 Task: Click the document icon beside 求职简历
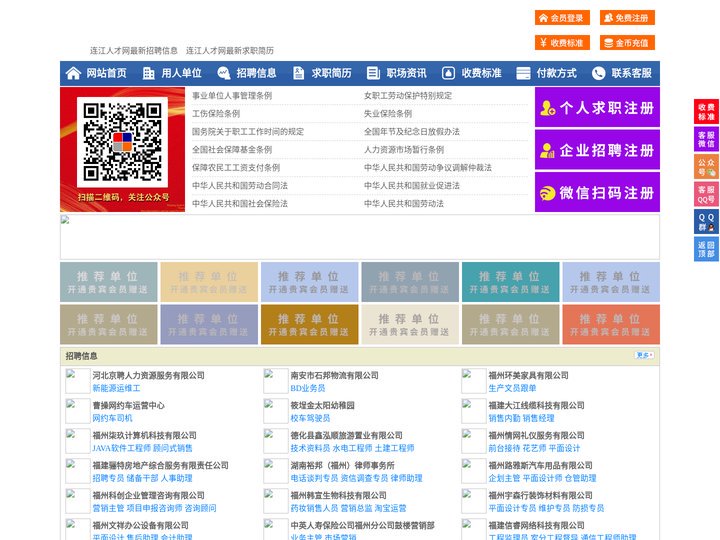[298, 73]
